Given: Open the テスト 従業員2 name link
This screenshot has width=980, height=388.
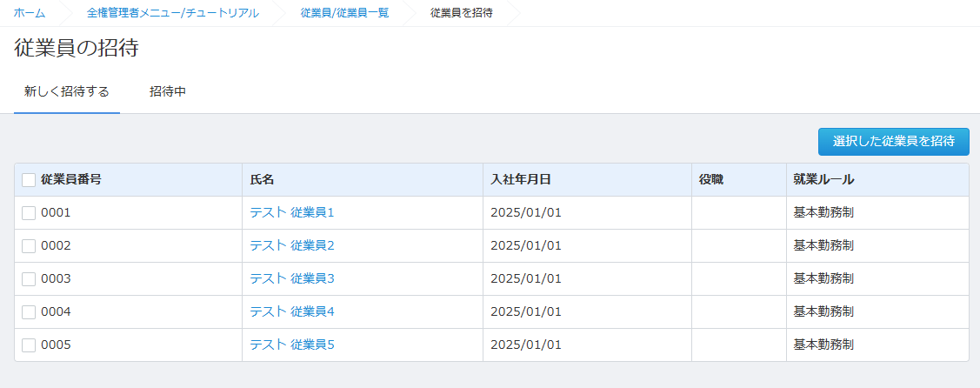Looking at the screenshot, I should tap(291, 245).
